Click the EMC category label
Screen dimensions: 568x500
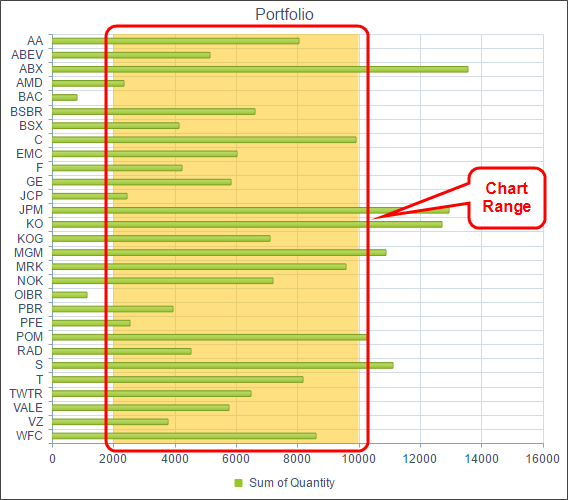click(x=29, y=154)
